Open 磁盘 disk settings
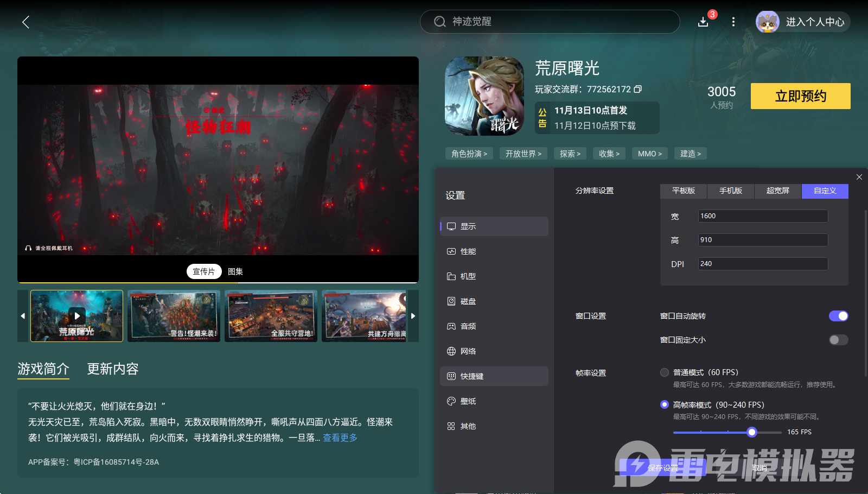 click(494, 301)
